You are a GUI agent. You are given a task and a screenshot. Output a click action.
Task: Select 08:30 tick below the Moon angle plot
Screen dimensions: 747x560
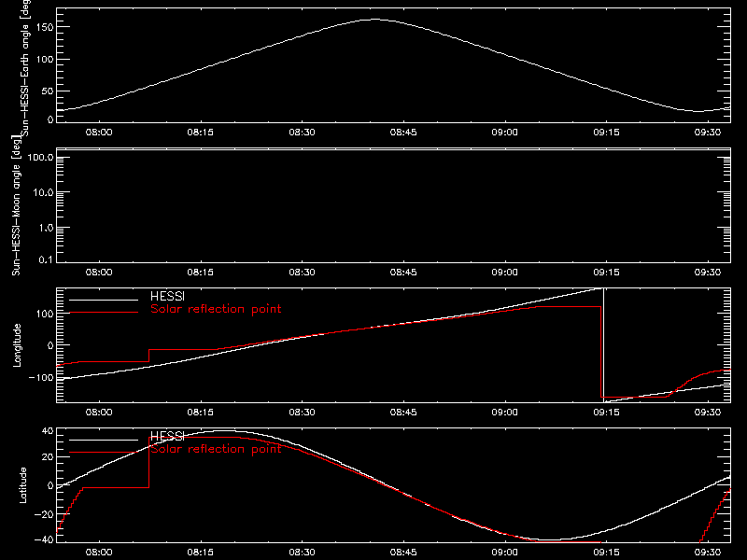[302, 273]
